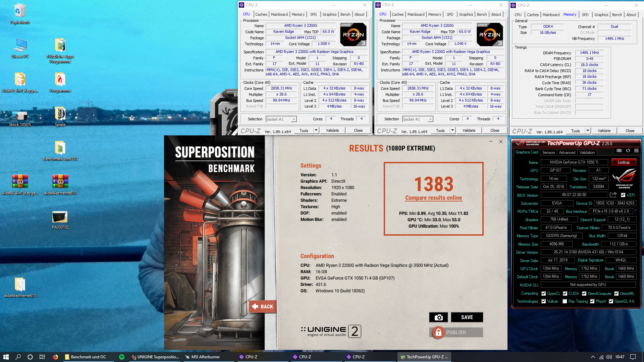644x362 pixels.
Task: Open network tray icon
Action: 601,357
